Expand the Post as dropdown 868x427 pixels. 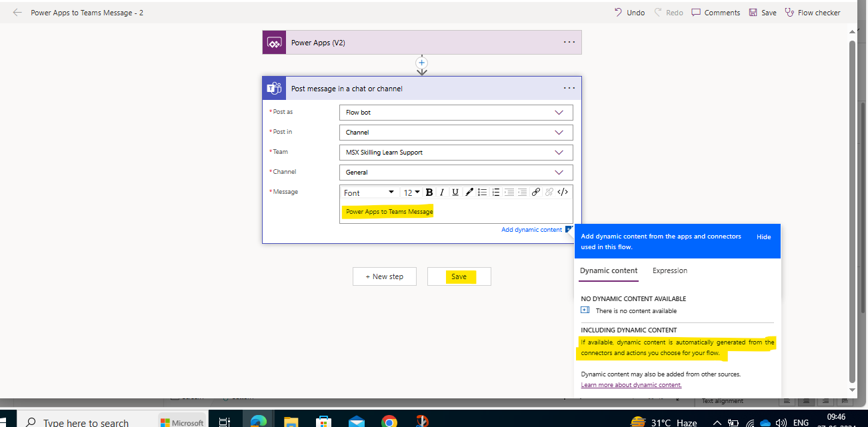(456, 113)
